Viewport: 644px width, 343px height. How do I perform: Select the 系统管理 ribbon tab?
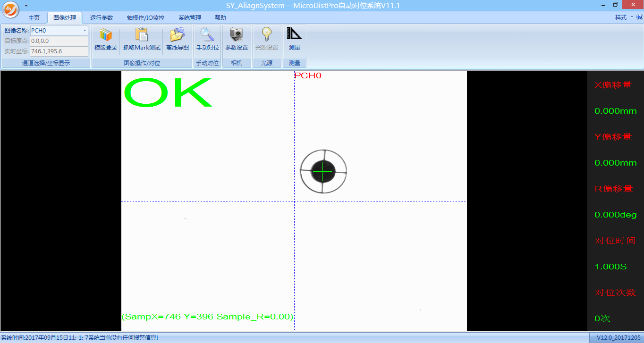pyautogui.click(x=190, y=18)
